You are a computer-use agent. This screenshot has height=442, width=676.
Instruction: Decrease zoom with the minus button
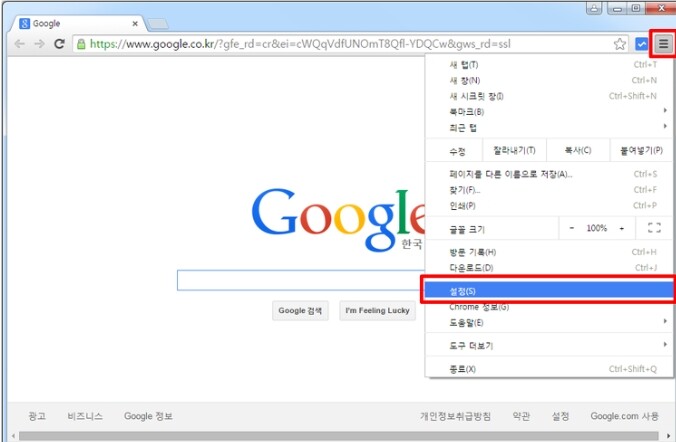click(x=572, y=228)
